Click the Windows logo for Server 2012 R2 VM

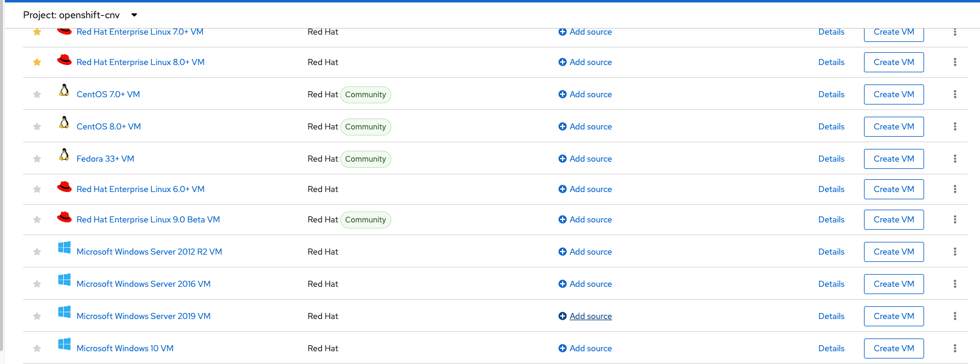64,247
